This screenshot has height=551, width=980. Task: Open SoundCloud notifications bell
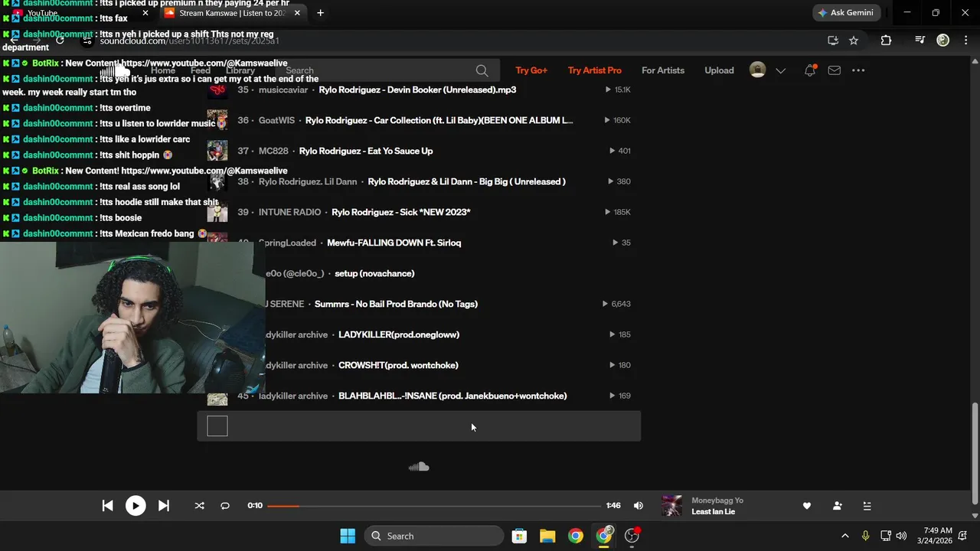pos(810,70)
